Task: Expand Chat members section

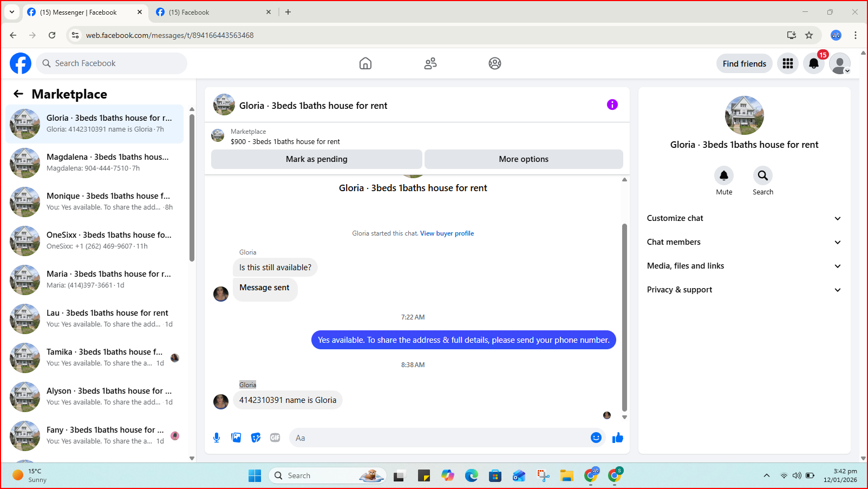Action: pos(744,242)
